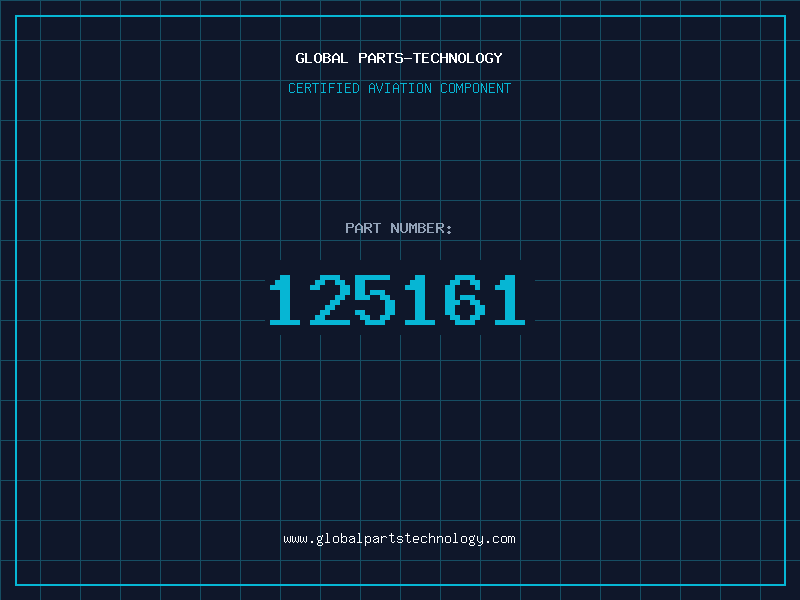Screen dimensions: 800x600
Task: Select the part number 125161
Action: point(397,299)
